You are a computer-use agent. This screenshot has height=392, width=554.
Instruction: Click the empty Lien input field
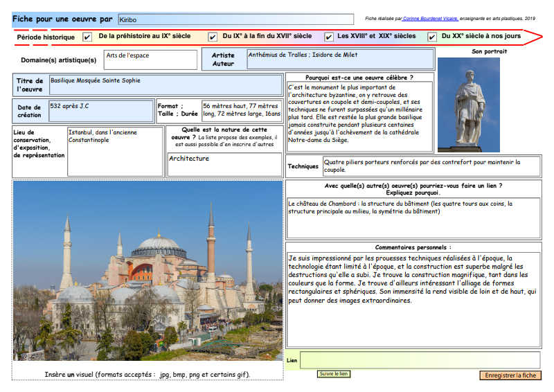[420, 360]
